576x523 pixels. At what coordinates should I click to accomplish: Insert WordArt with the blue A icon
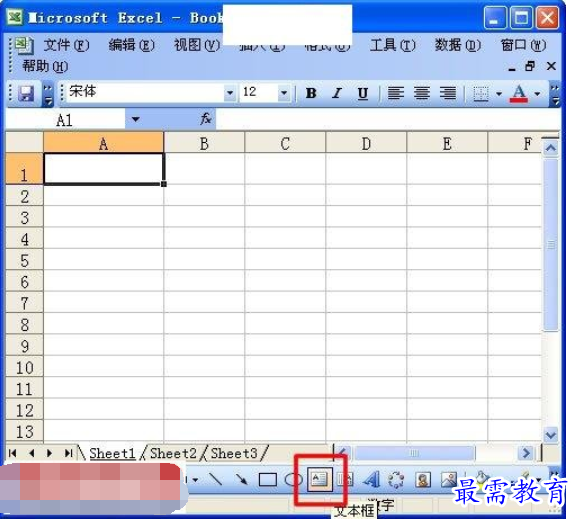[x=371, y=479]
